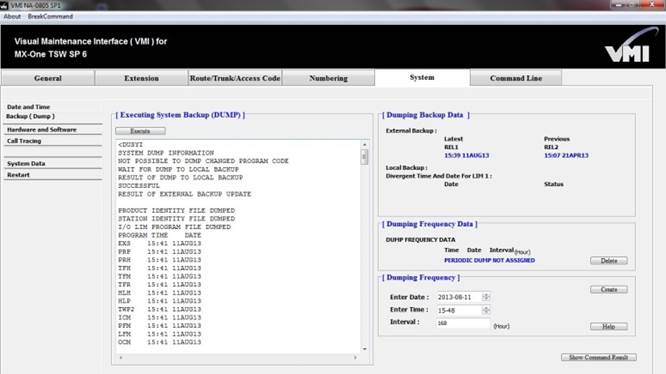This screenshot has height=374, width=666.
Task: Select the System tab
Action: (422, 78)
